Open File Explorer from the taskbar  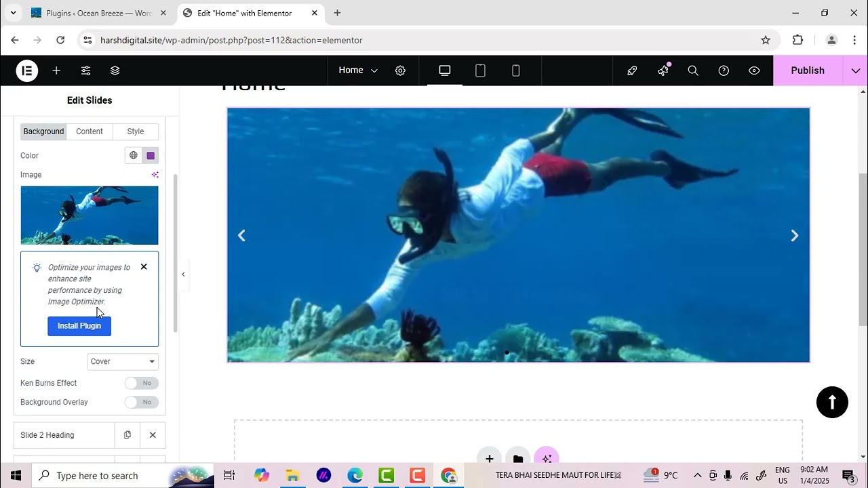click(292, 475)
